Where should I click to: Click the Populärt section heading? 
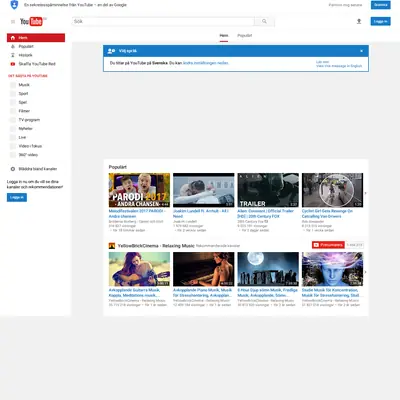tap(118, 167)
